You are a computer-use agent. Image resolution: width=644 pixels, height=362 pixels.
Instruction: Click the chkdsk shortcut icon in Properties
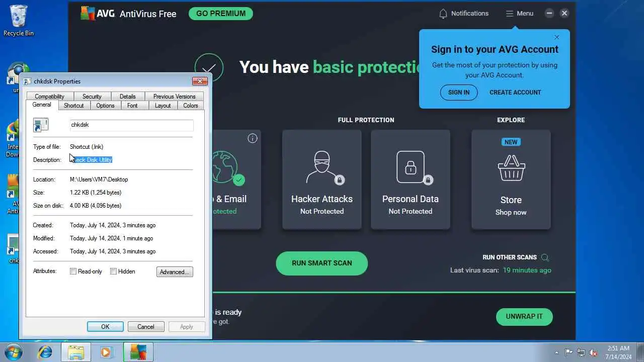coord(41,125)
